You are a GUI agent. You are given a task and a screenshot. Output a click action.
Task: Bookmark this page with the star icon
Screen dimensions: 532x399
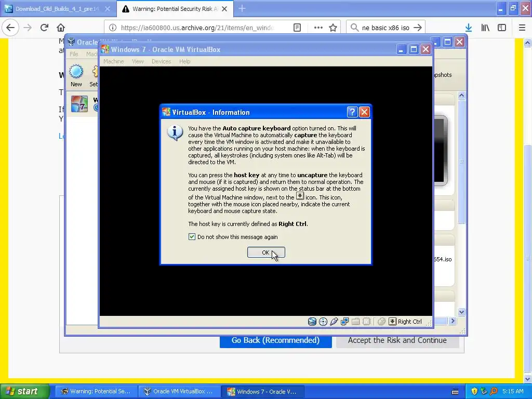click(x=333, y=28)
